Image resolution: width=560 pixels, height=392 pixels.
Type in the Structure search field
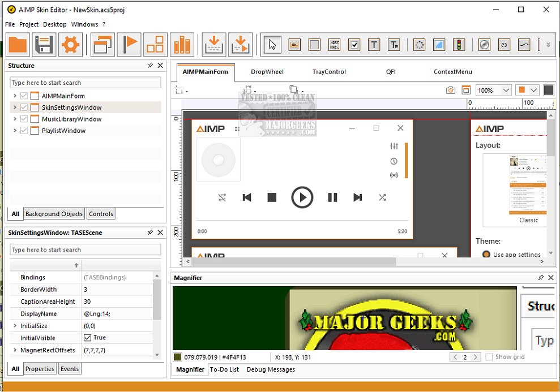pos(85,82)
